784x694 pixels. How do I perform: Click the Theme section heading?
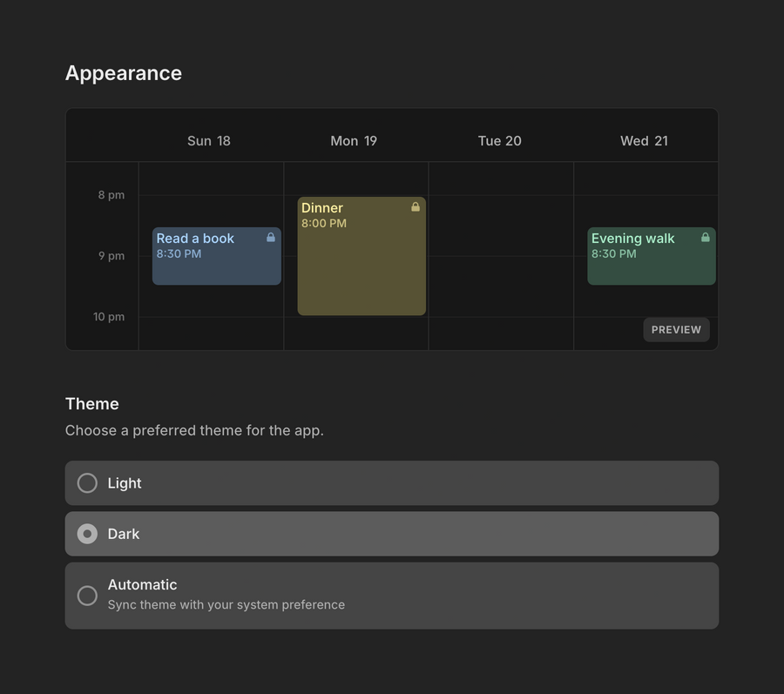coord(91,404)
